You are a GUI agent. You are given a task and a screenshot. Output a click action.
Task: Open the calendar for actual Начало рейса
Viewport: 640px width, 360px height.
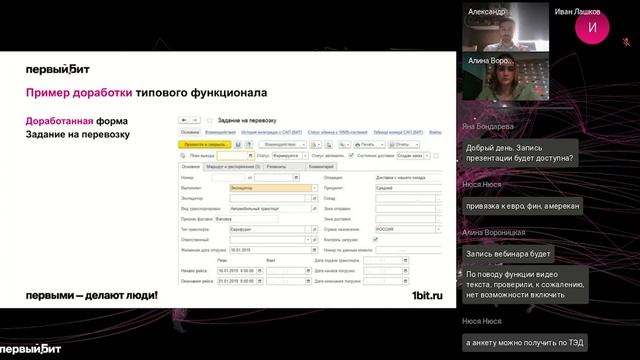(308, 271)
